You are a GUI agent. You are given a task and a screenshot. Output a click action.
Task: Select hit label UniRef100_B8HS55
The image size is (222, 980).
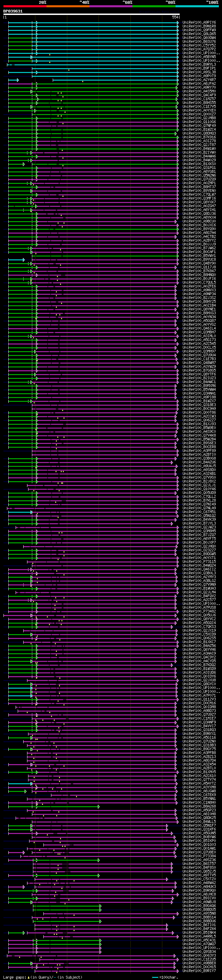[x=199, y=103]
